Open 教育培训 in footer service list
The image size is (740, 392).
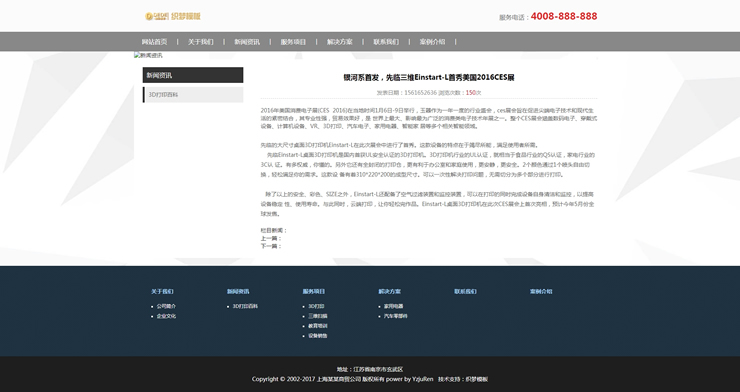click(318, 326)
